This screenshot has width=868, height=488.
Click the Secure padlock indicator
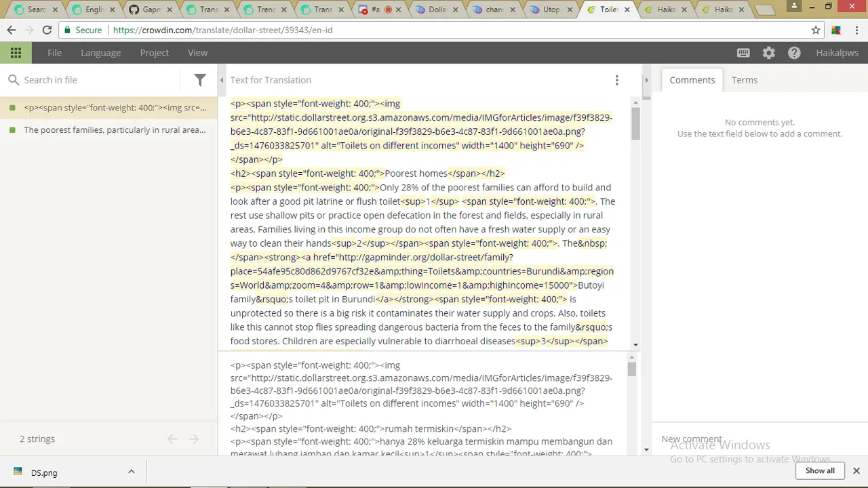click(84, 30)
